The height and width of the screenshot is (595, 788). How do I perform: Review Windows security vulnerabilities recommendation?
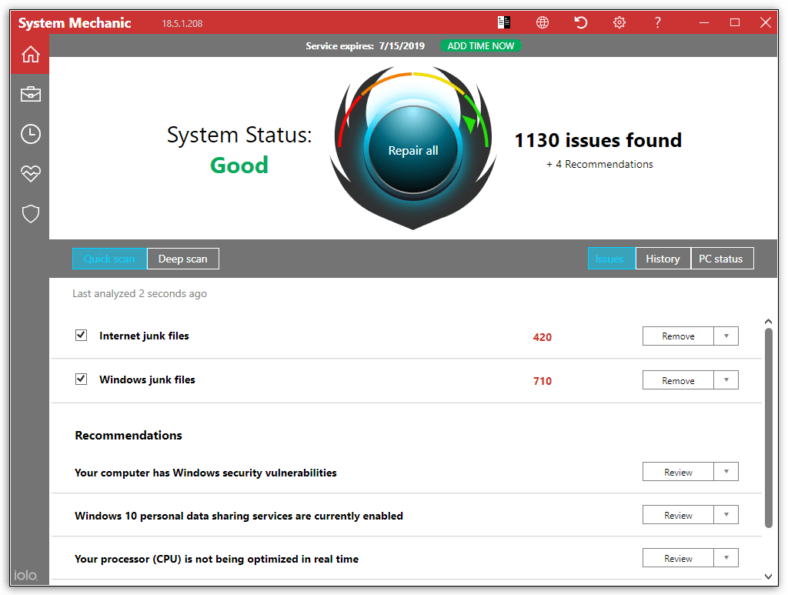pos(678,471)
